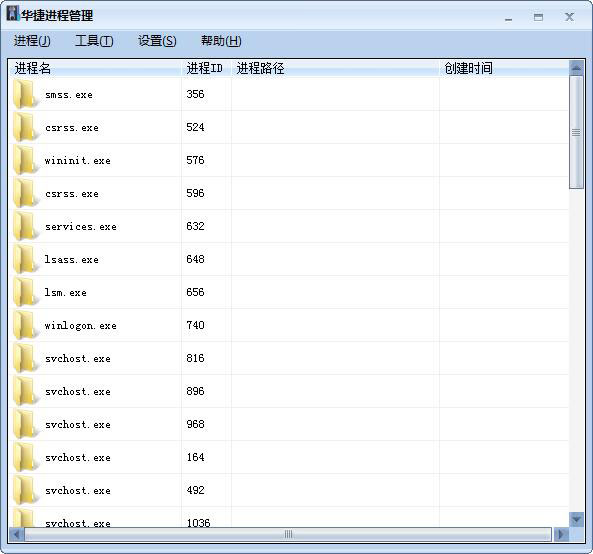Click process ID 648
Viewport: 593px width, 554px height.
[195, 259]
